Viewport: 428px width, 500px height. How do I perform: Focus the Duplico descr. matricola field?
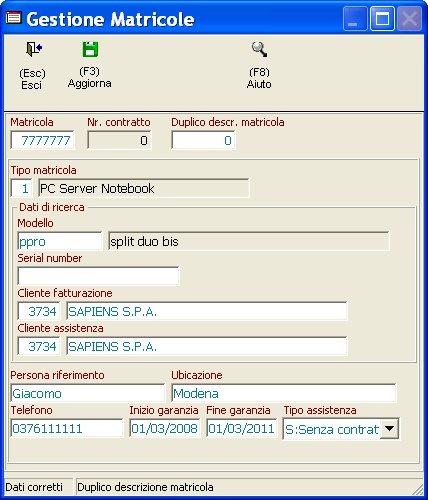tap(203, 140)
